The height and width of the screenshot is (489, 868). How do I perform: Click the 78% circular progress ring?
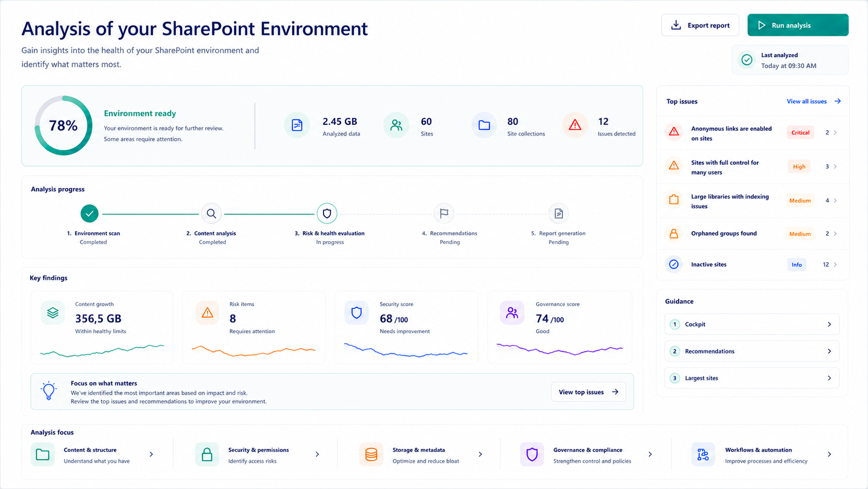pyautogui.click(x=63, y=125)
